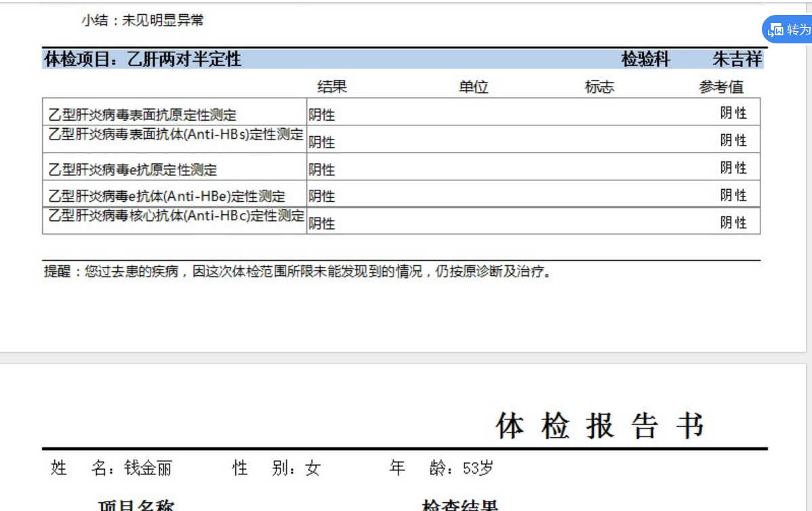This screenshot has width=812, height=511.
Task: Select the Anti-HBe test row label
Action: pyautogui.click(x=167, y=197)
